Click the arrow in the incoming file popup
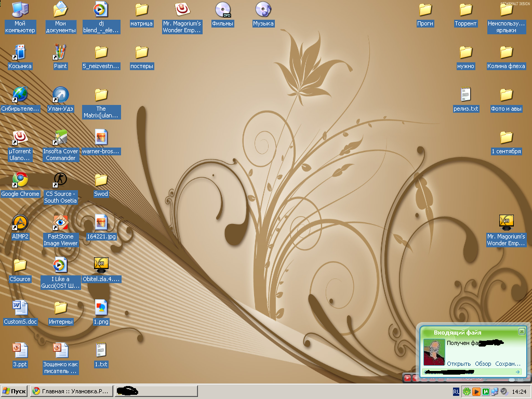 [x=517, y=372]
